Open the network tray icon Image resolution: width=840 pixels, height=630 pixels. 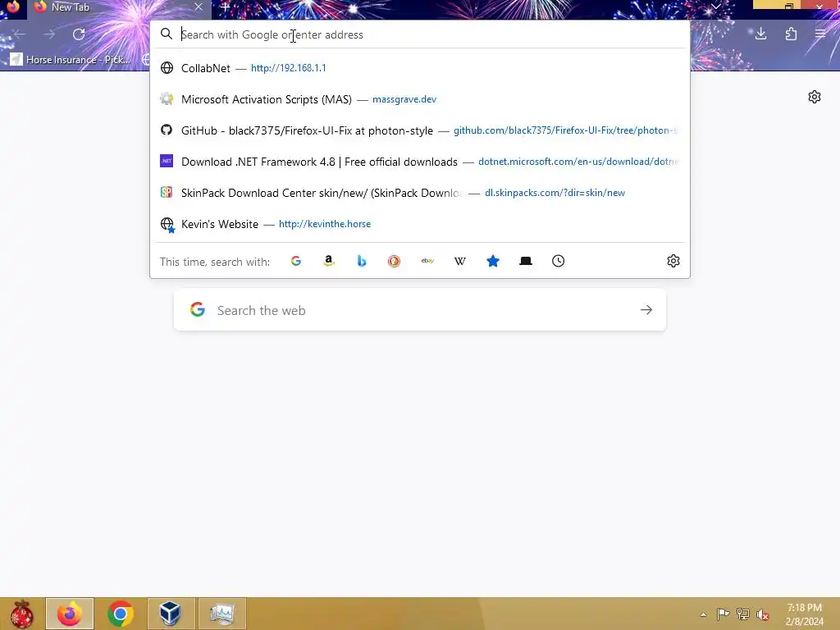pos(743,614)
